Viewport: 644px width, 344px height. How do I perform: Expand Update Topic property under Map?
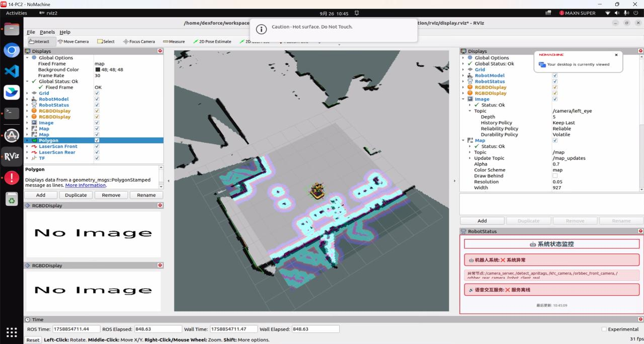[x=470, y=158]
